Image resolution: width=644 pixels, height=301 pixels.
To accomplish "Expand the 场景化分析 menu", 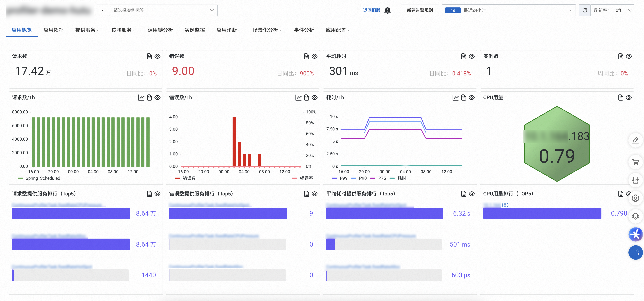I will (267, 30).
